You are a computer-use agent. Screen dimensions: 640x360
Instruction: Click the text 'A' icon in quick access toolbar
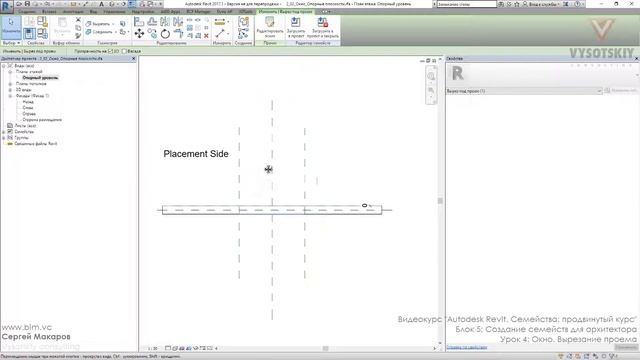click(102, 4)
